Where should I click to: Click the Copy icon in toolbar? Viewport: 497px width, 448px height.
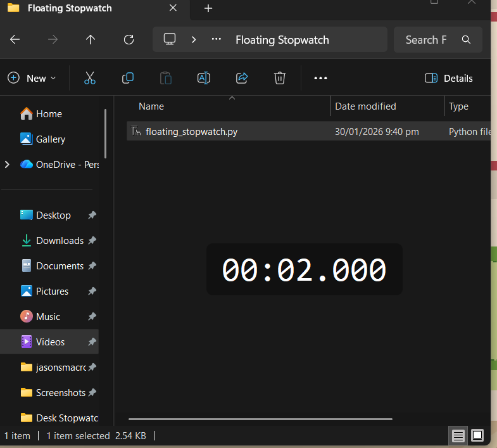(x=128, y=78)
